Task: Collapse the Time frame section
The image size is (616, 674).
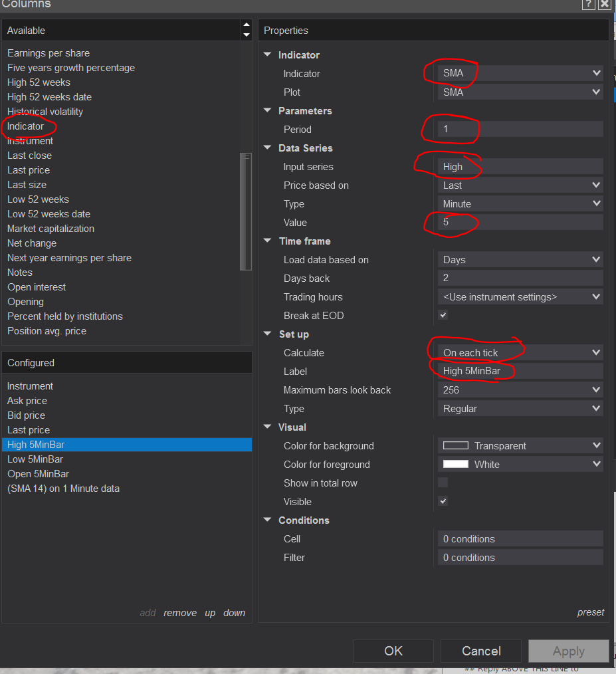Action: [268, 241]
